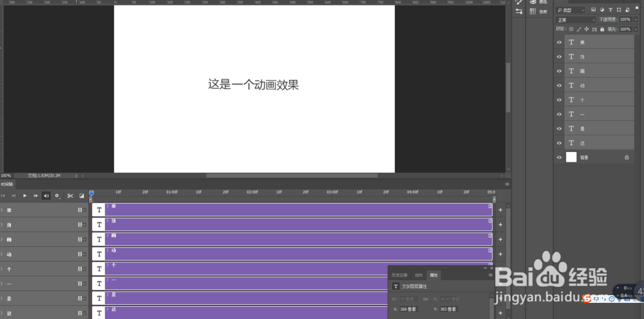Play the timeline animation

pos(24,196)
